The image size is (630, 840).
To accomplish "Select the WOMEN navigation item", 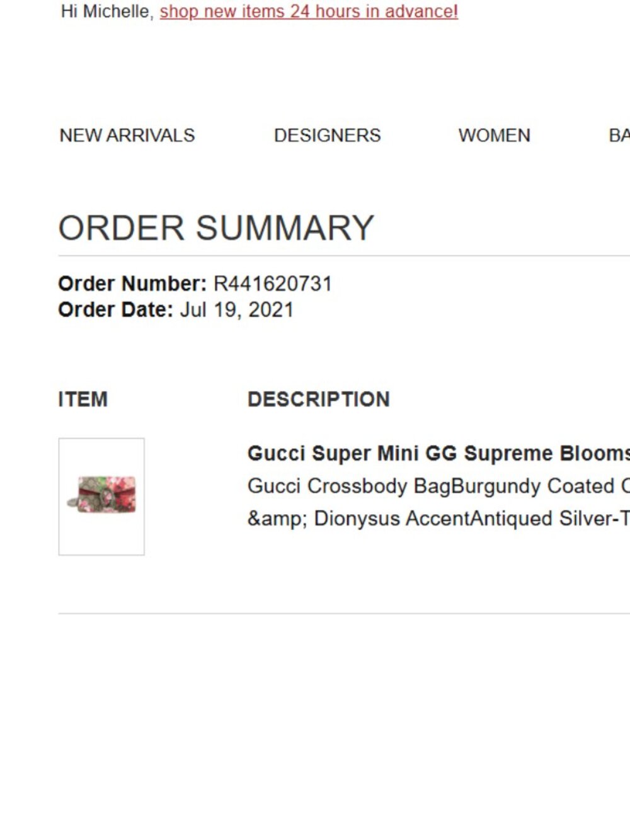I will click(495, 135).
